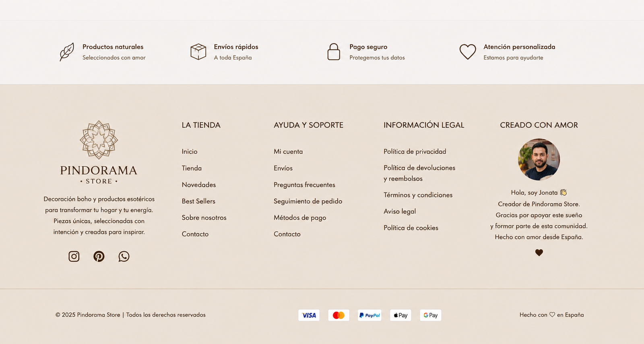This screenshot has height=344, width=644.
Task: Open the WhatsApp chat icon
Action: [124, 256]
